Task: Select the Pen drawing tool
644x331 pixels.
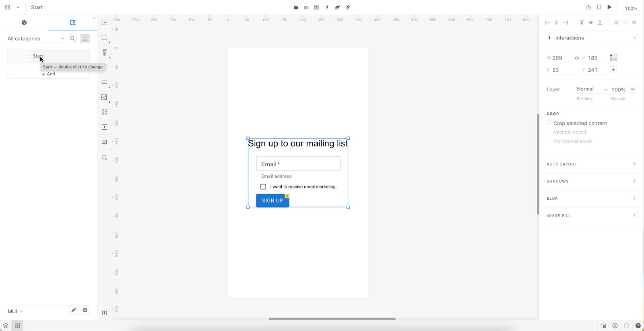Action: [104, 52]
